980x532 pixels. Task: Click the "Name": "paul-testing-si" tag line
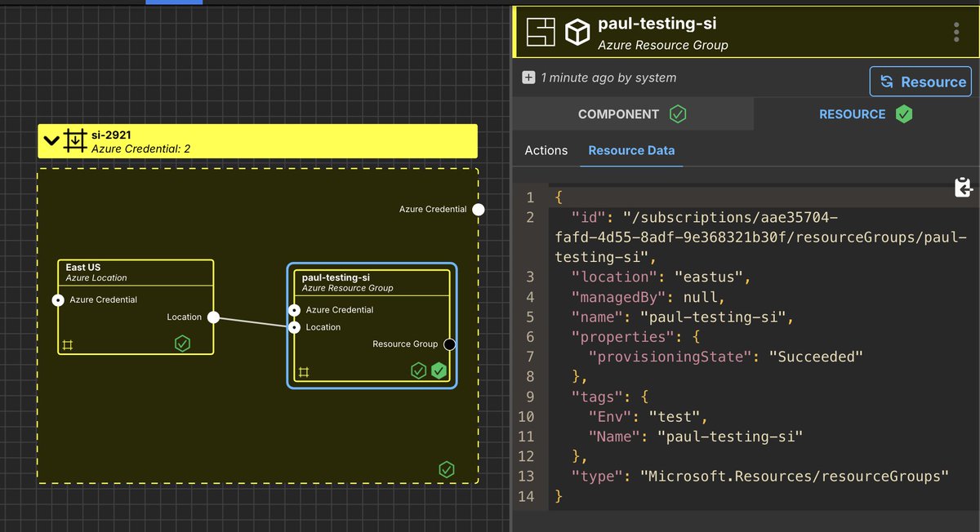696,437
